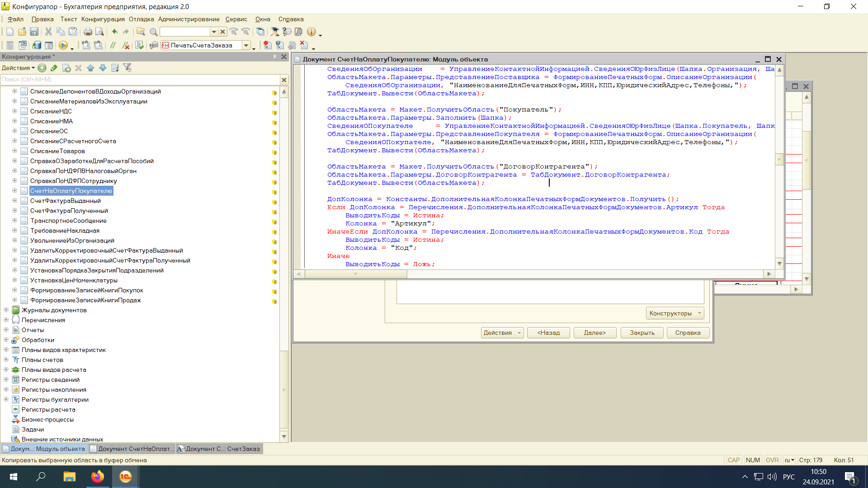
Task: Toggle the OVR overwrite indicator in the status bar
Action: coord(772,460)
